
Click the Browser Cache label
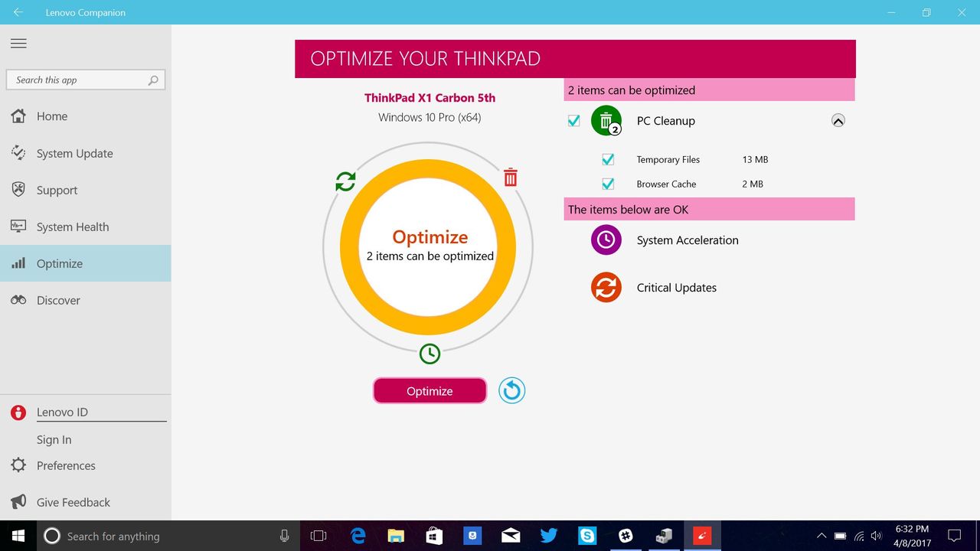[x=667, y=184]
